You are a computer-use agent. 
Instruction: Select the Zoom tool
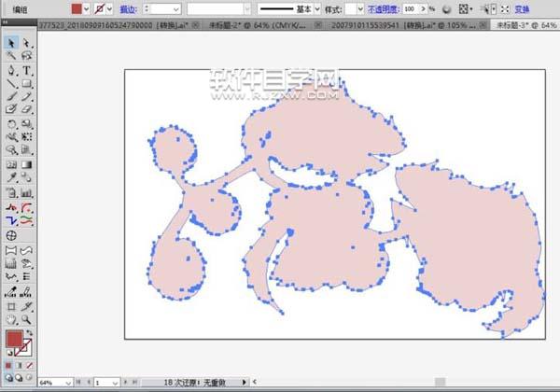26,319
